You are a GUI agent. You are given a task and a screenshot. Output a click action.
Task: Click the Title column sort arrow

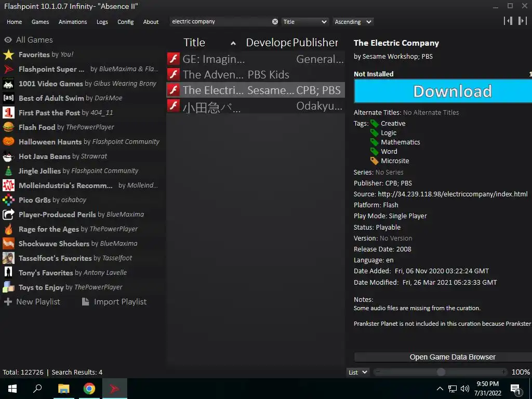(233, 43)
